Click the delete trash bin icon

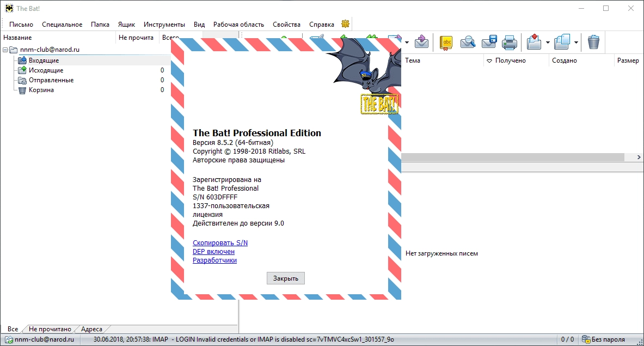pos(593,42)
